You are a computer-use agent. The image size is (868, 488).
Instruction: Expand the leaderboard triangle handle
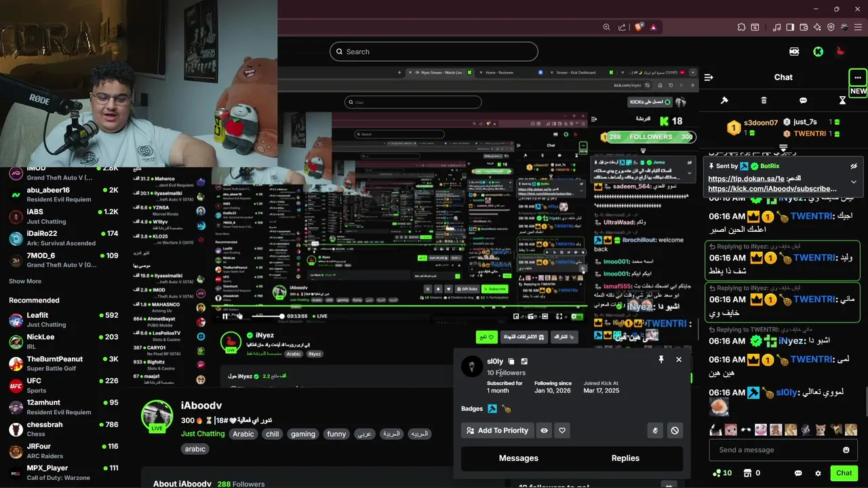(783, 147)
